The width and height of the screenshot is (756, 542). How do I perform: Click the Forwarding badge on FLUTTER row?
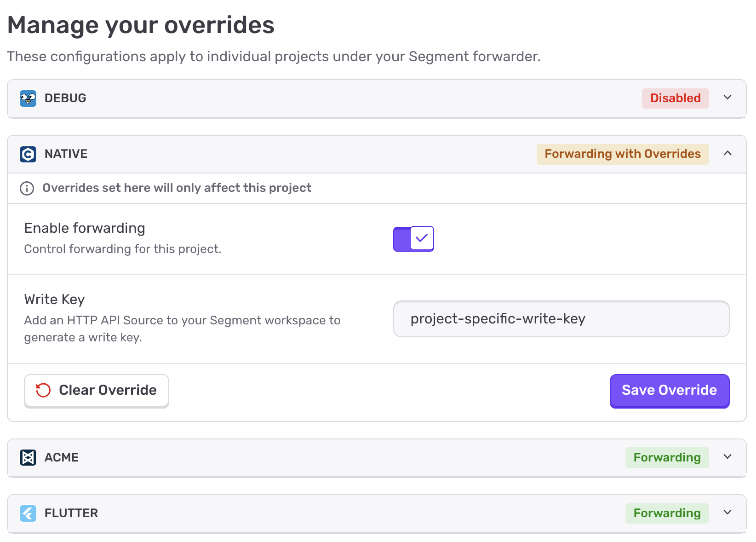coord(667,513)
